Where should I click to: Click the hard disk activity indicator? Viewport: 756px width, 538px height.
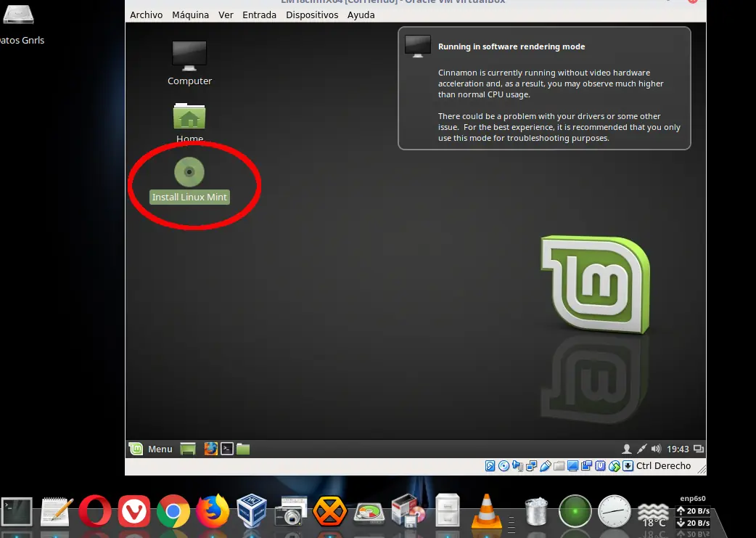(490, 466)
